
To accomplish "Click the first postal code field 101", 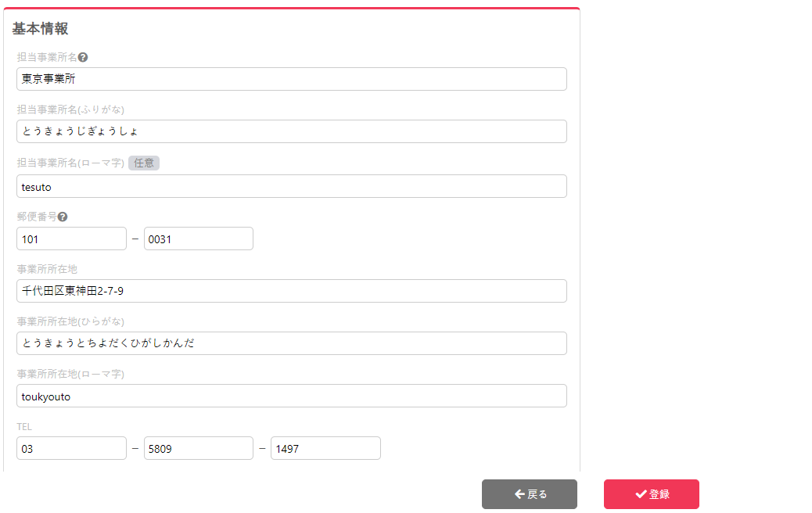I will tap(71, 239).
